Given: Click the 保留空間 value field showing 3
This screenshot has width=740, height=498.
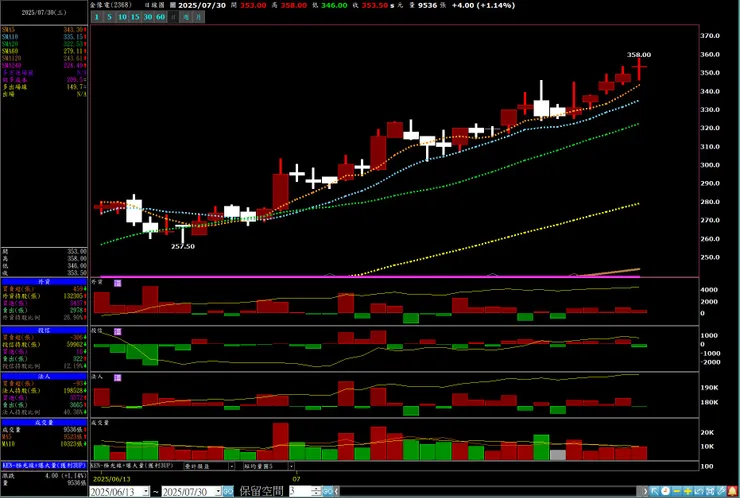Looking at the screenshot, I should [x=300, y=491].
